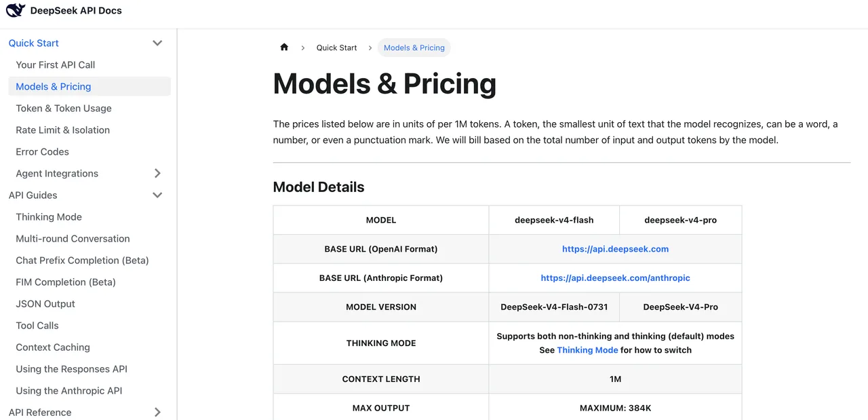This screenshot has width=868, height=420.
Task: Select the DeepSeek-V4-Flash-0731 cell
Action: pos(554,307)
